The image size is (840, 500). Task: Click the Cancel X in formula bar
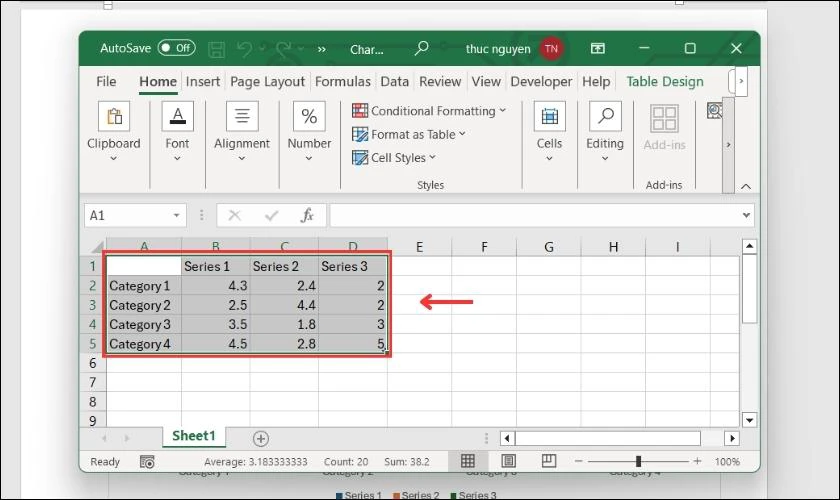tap(235, 215)
